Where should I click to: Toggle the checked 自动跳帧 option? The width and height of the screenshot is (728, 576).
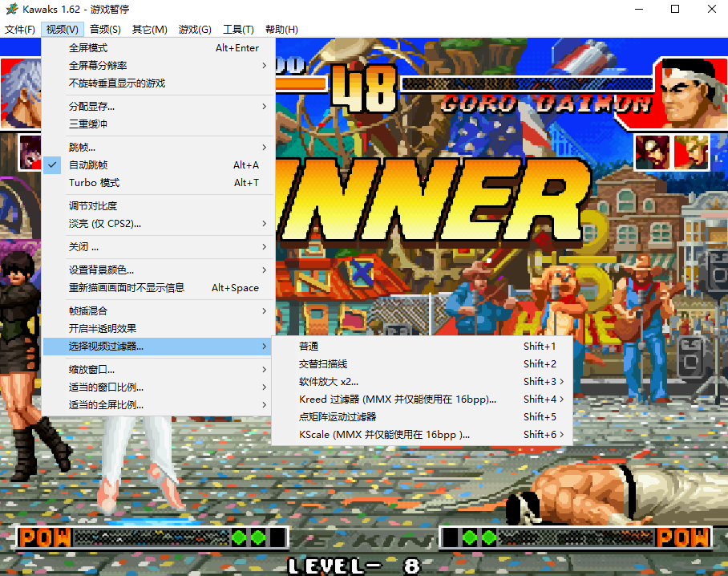point(88,165)
